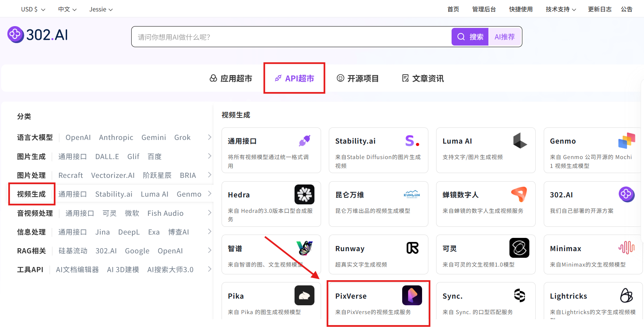Click the 昆仑万维 Kunlun logo icon
The height and width of the screenshot is (327, 644).
(x=412, y=194)
